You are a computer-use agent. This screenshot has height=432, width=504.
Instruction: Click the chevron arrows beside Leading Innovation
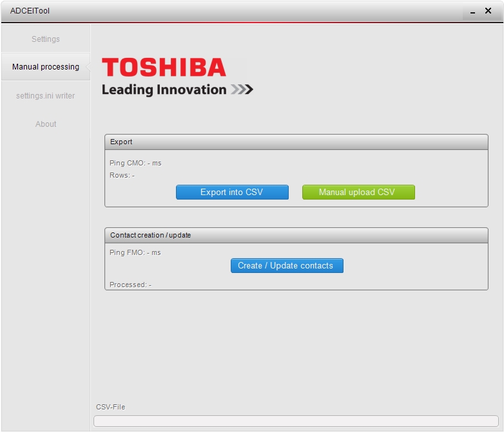pos(242,89)
